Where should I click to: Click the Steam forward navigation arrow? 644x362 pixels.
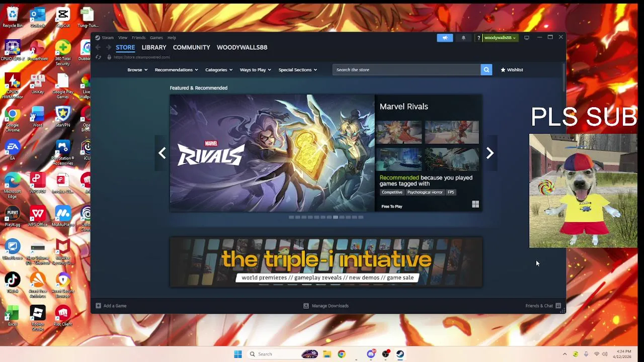click(x=108, y=47)
